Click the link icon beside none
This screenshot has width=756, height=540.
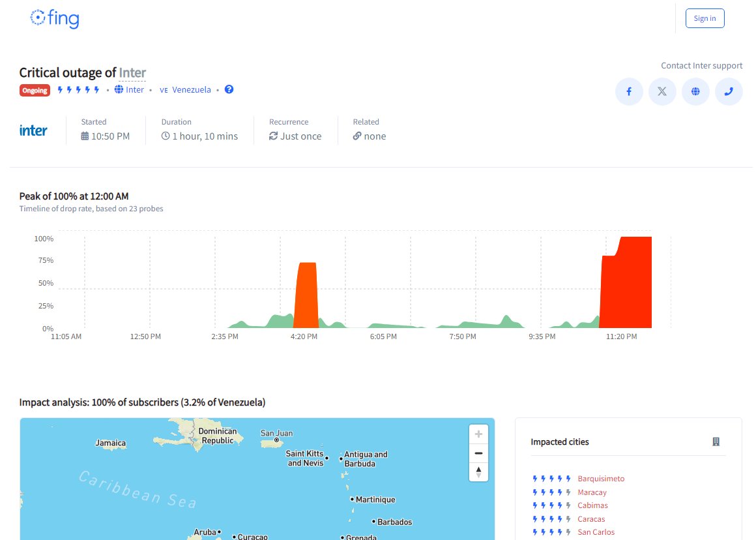coord(356,136)
